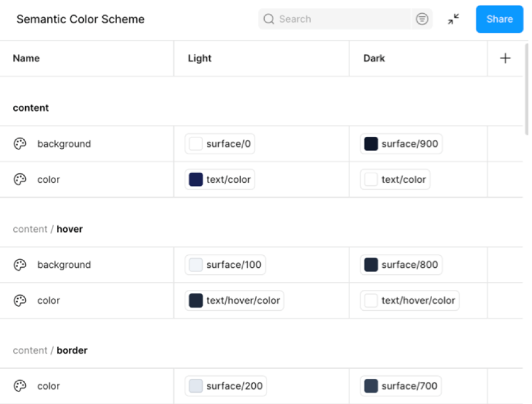532x404 pixels.
Task: Select background variable name under content
Action: click(x=64, y=144)
